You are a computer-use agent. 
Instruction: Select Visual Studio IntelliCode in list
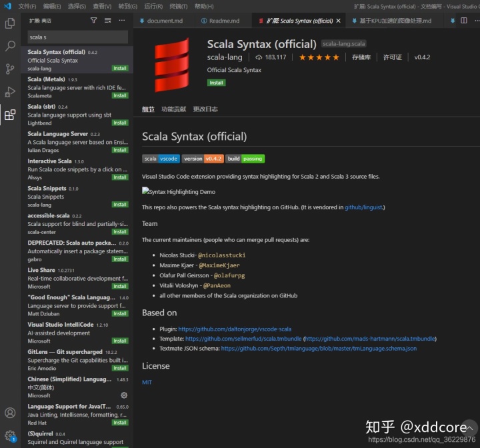[x=77, y=332]
